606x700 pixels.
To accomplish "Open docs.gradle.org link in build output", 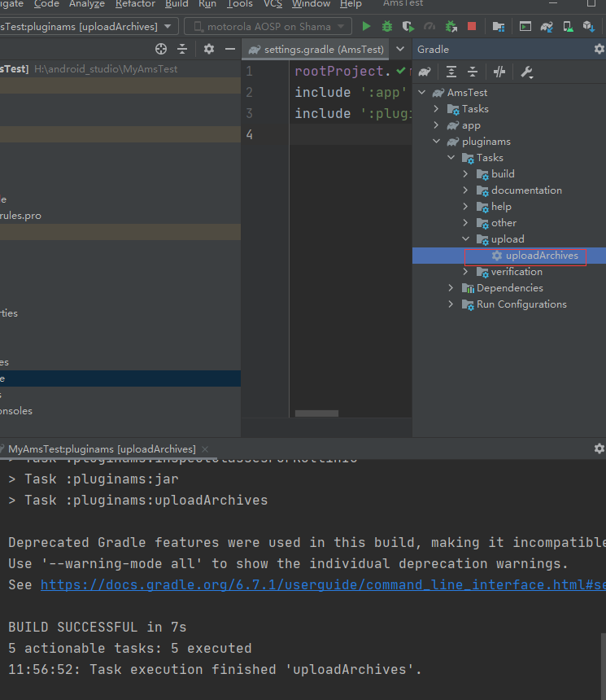I will coord(323,584).
